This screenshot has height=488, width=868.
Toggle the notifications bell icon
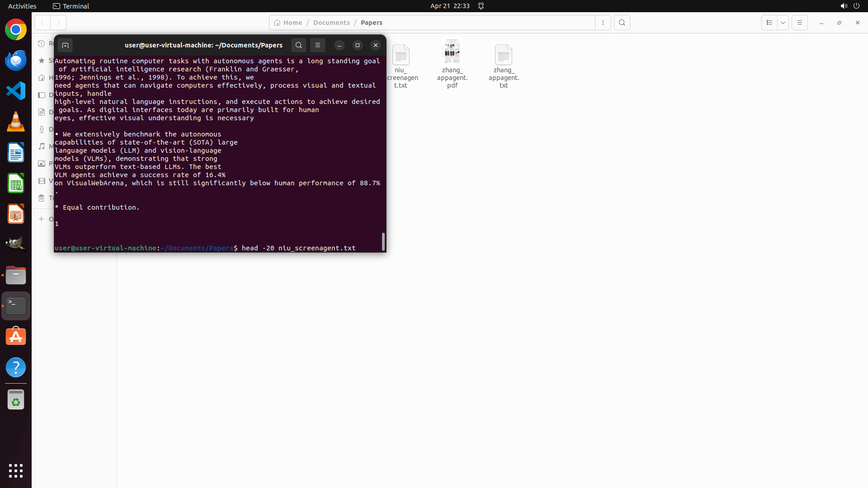481,6
